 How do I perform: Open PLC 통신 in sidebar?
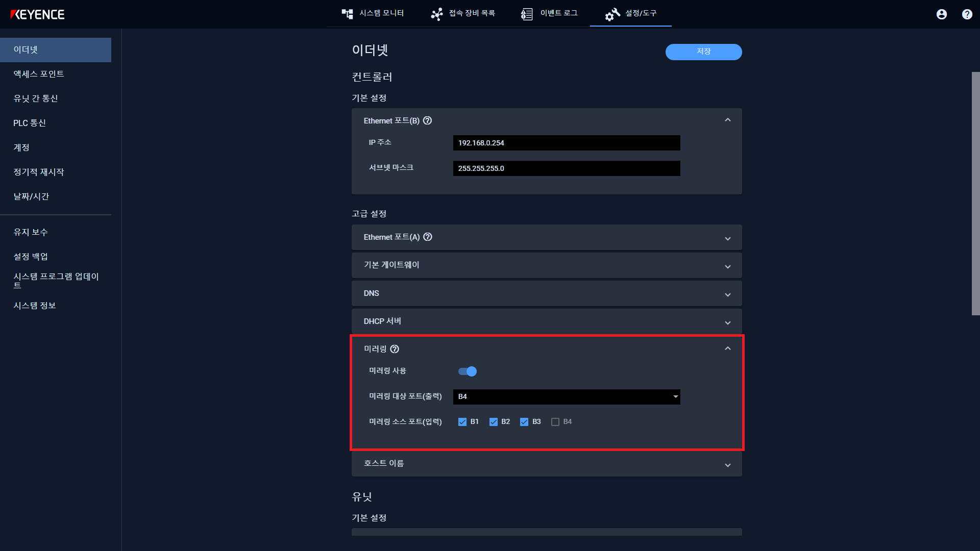[x=56, y=123]
